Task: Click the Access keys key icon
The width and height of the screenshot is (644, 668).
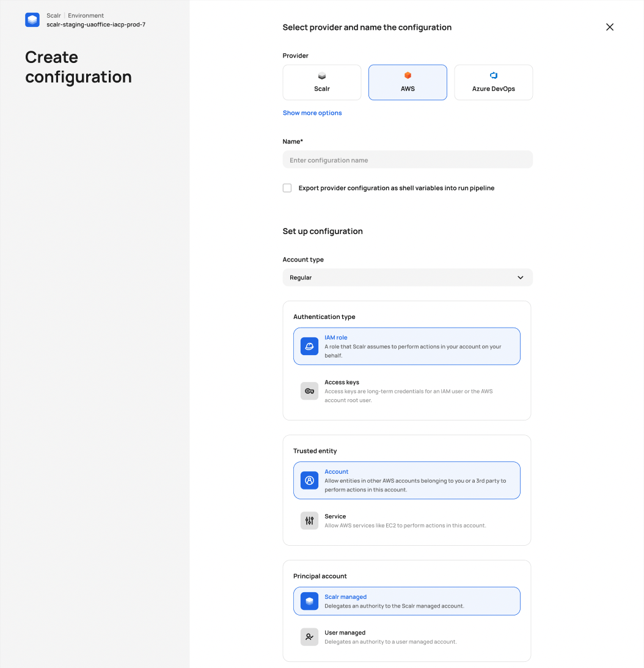Action: [x=309, y=391]
